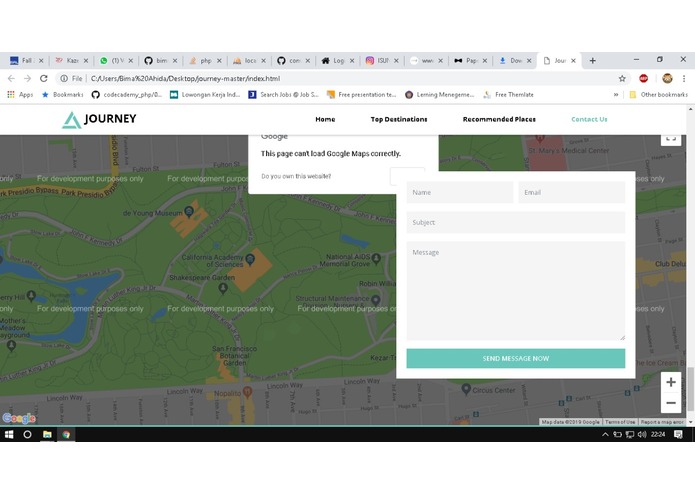Open the Free presentation bookmark
Viewport: 695px width, 494px height.
tap(362, 94)
